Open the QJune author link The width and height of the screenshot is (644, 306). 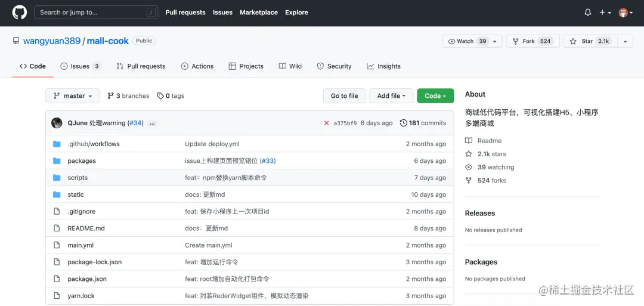click(x=78, y=123)
